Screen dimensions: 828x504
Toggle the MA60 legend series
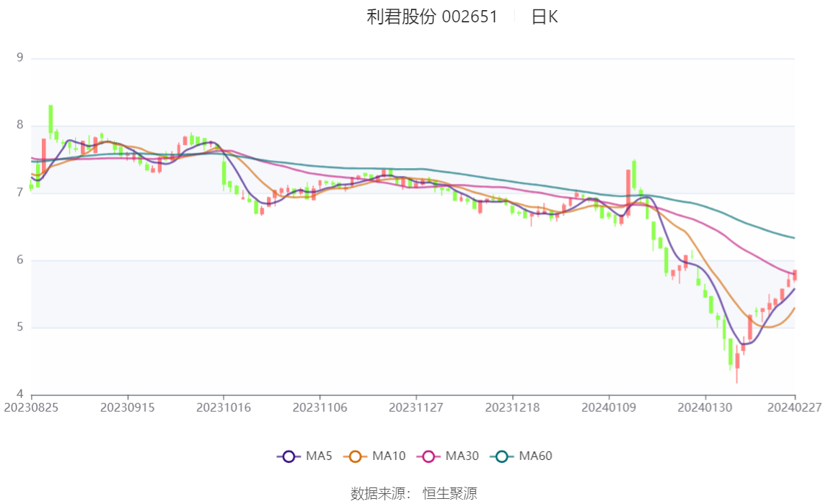[x=521, y=456]
